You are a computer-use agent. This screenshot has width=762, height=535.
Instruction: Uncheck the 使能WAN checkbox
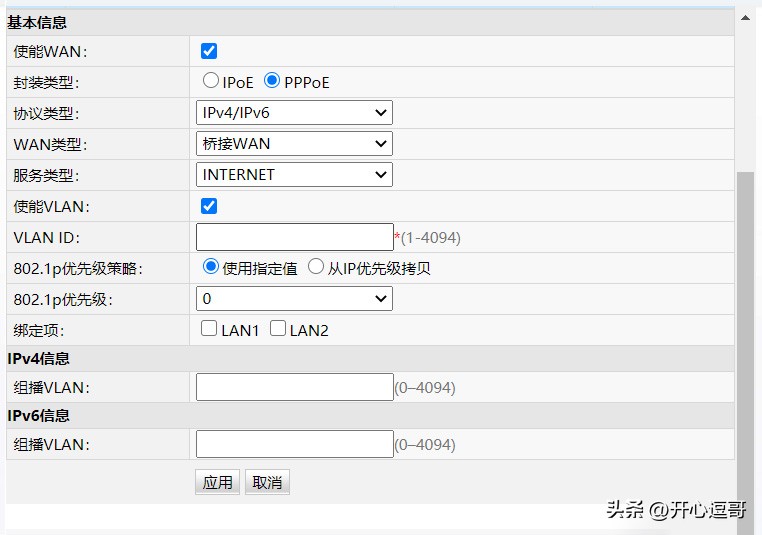[x=209, y=51]
